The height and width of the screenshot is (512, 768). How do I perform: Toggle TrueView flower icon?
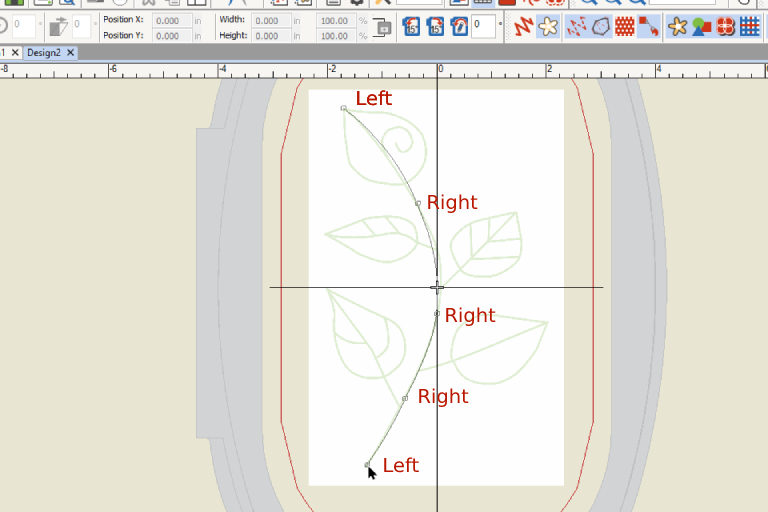coord(548,26)
